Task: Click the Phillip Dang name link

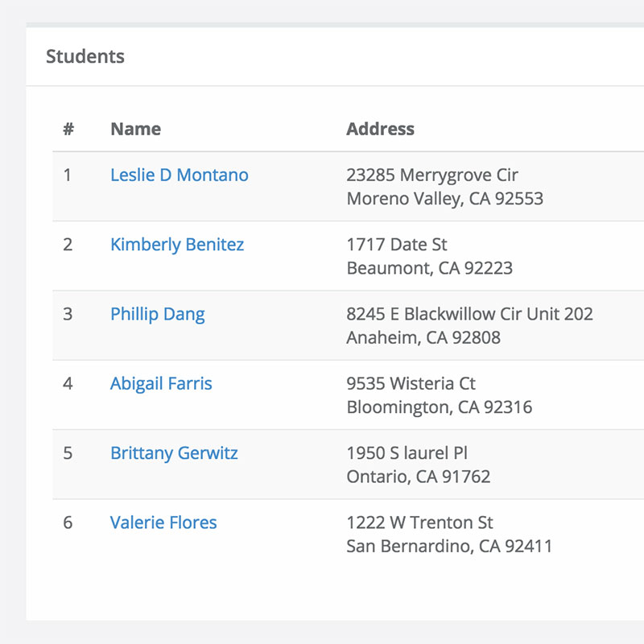Action: point(157,314)
